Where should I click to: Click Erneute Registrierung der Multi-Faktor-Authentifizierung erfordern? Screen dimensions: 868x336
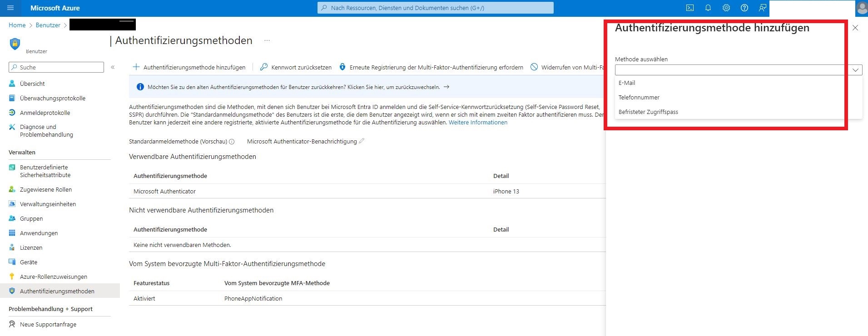(431, 67)
